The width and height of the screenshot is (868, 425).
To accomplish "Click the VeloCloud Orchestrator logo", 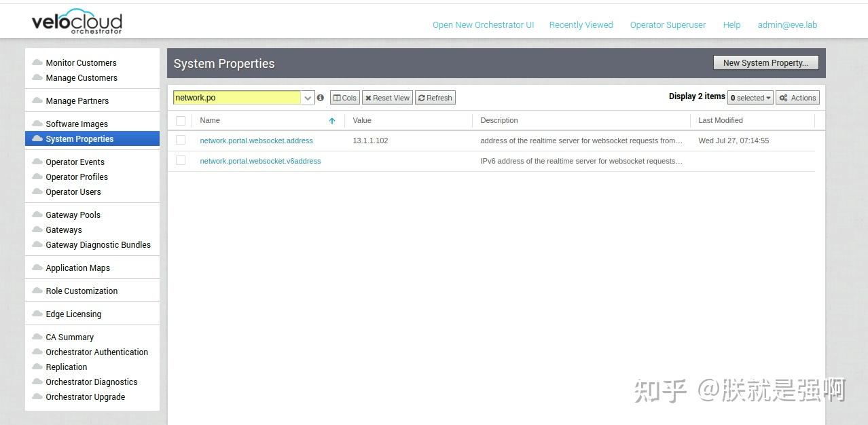I will tap(77, 21).
